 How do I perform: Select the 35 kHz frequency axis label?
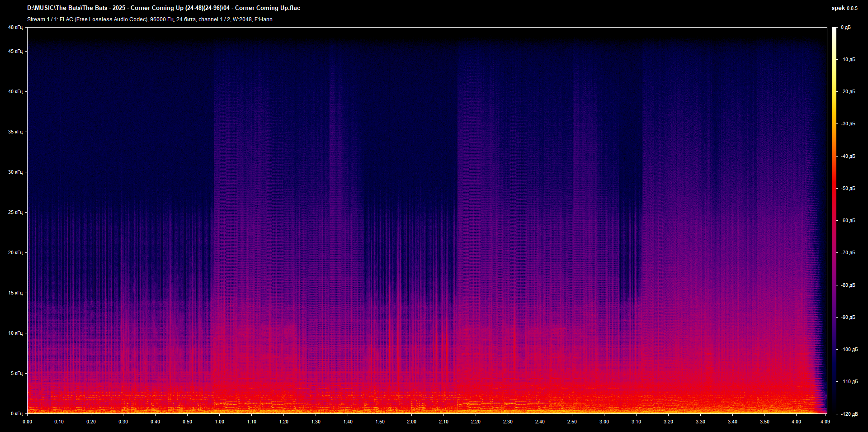click(15, 132)
